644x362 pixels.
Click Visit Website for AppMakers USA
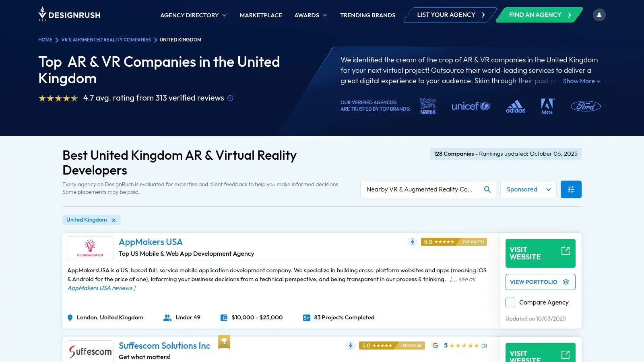point(540,253)
